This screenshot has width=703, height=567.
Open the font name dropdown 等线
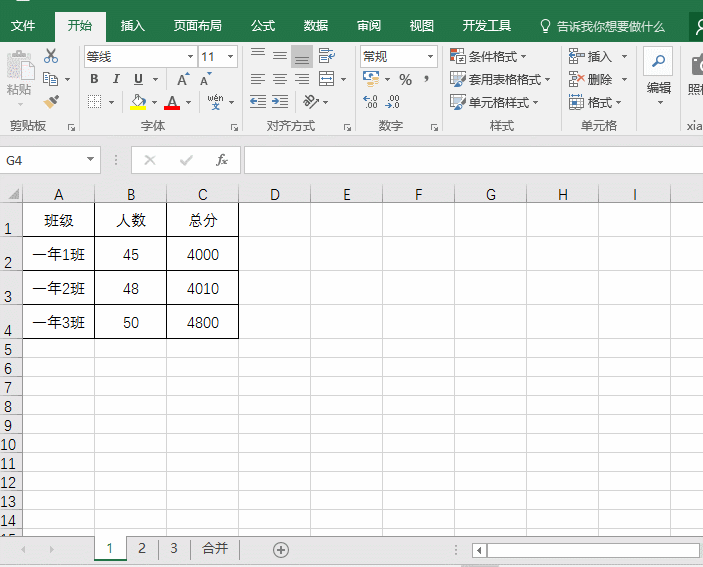pyautogui.click(x=190, y=56)
